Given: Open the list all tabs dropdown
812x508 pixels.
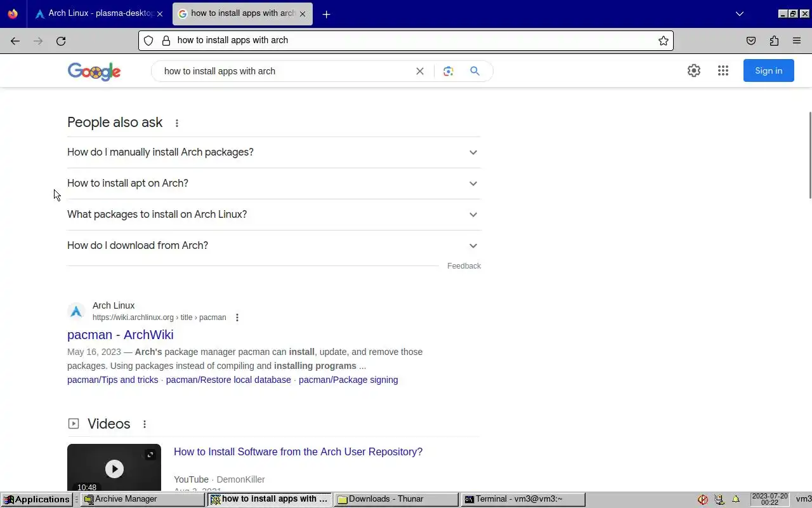Looking at the screenshot, I should coord(739,14).
